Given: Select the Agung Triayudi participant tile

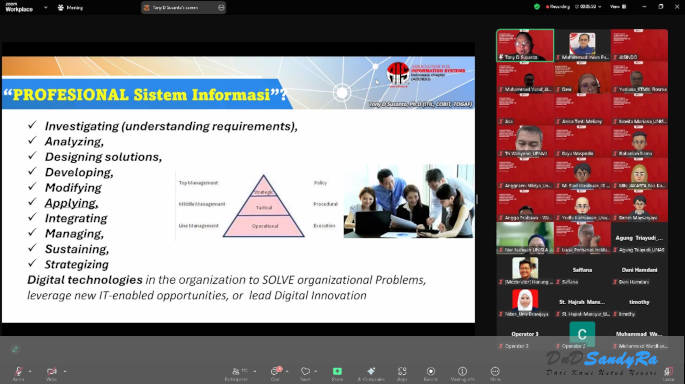Looking at the screenshot, I should coord(639,239).
